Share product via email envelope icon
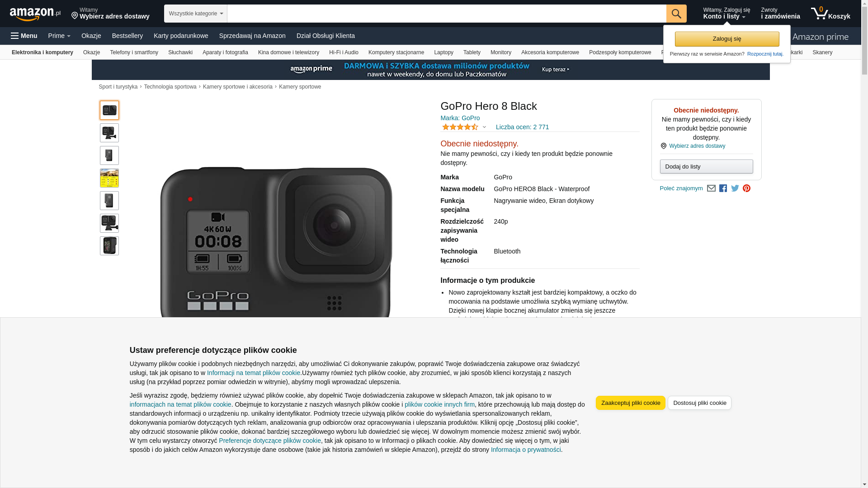The width and height of the screenshot is (868, 488). point(711,188)
